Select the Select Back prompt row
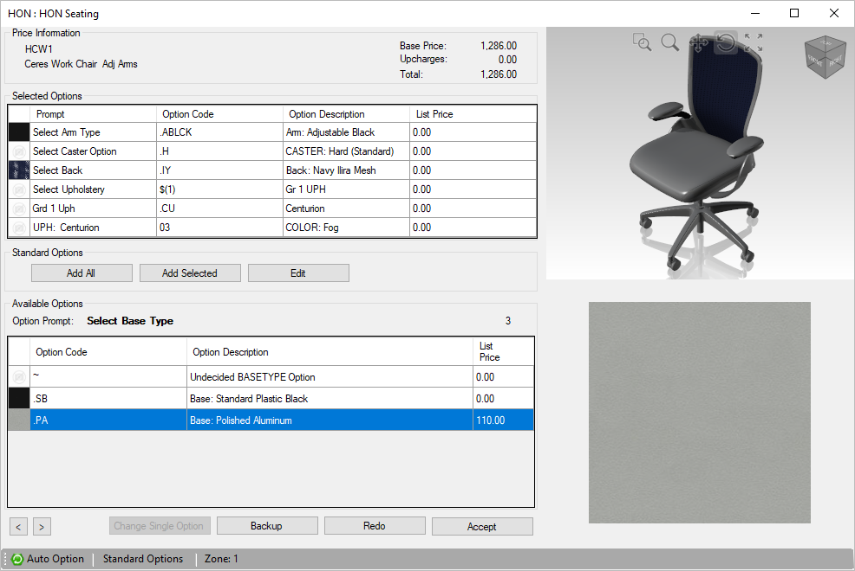This screenshot has width=855, height=571. tap(273, 170)
